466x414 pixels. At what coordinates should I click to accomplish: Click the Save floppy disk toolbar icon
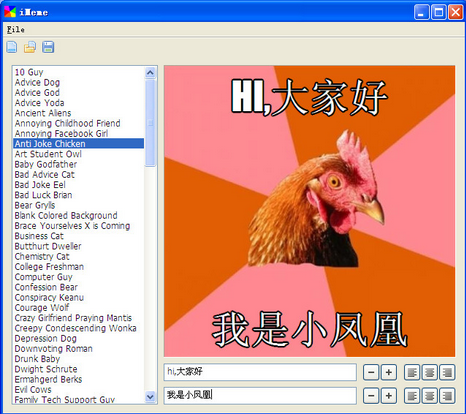[x=48, y=47]
